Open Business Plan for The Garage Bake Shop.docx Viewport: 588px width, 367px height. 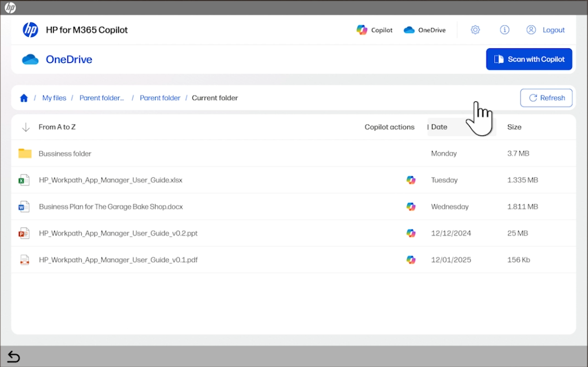pyautogui.click(x=111, y=207)
